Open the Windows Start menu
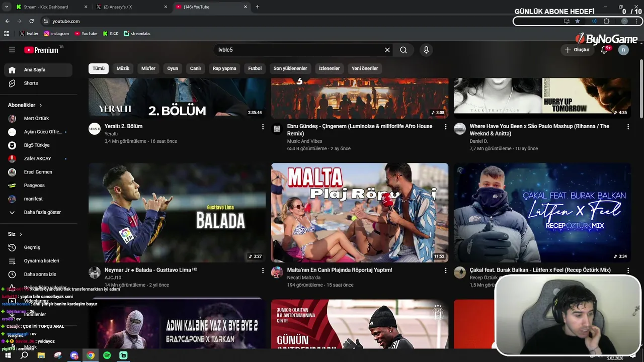Screen dimensions: 644x362 (x=9, y=355)
